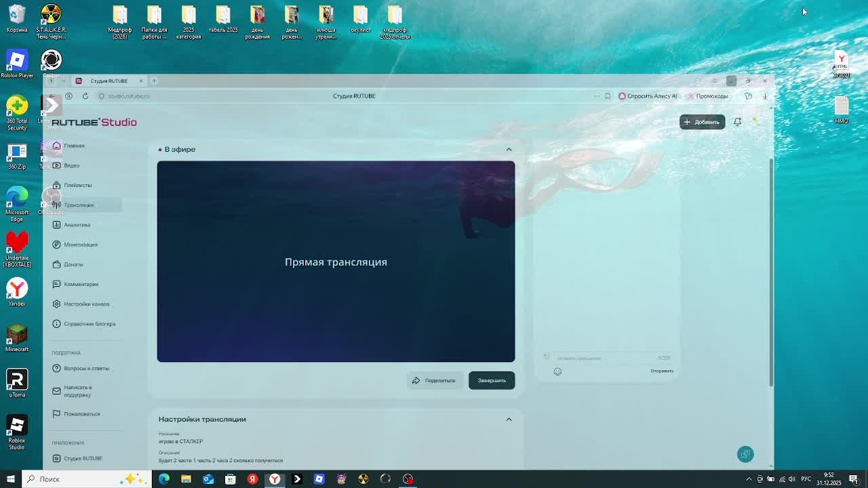Click the Комментарии speech bubble icon
The width and height of the screenshot is (868, 488).
56,284
